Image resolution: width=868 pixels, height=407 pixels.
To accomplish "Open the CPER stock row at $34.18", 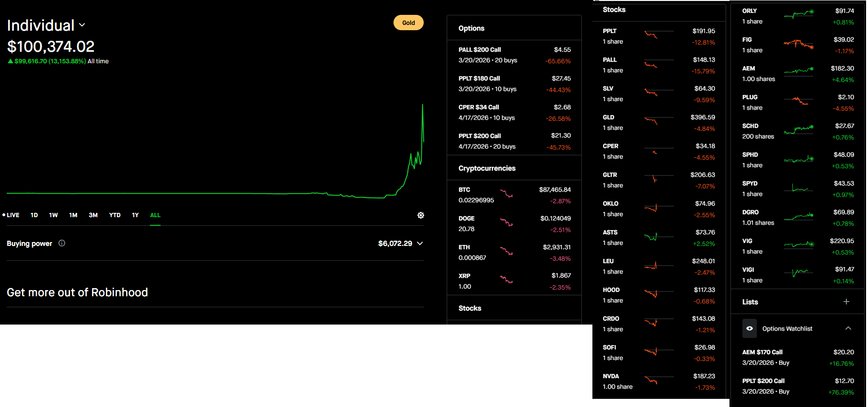I will 659,151.
